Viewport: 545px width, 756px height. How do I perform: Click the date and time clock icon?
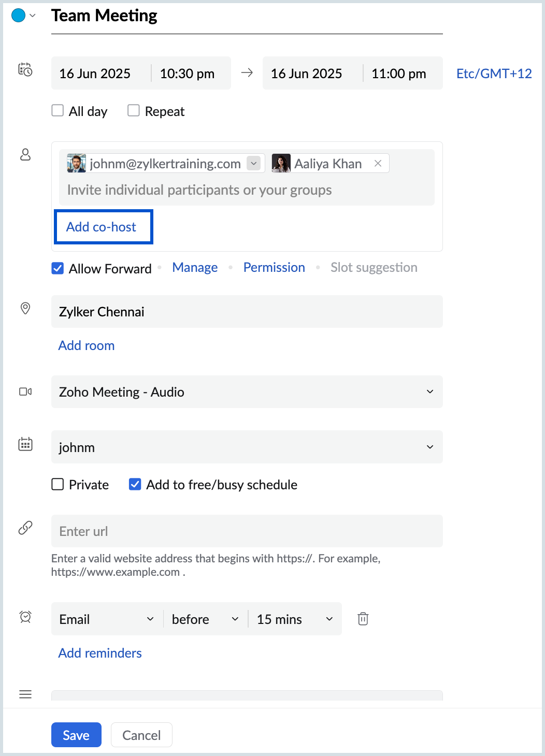[x=25, y=70]
